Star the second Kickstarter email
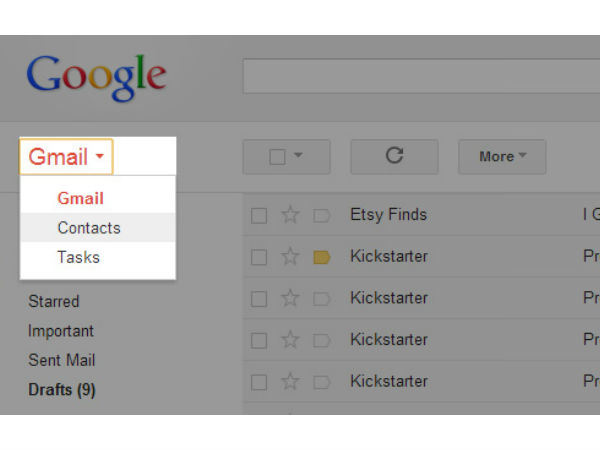 pyautogui.click(x=290, y=299)
